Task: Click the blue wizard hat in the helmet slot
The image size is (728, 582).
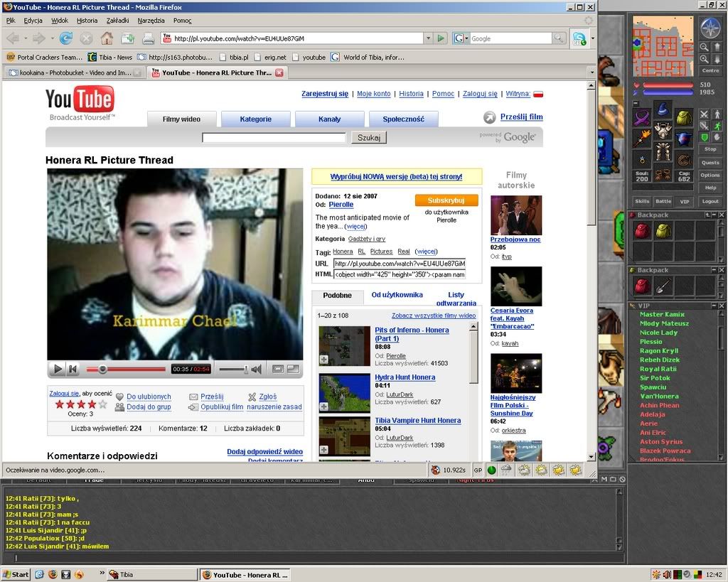Action: (663, 110)
